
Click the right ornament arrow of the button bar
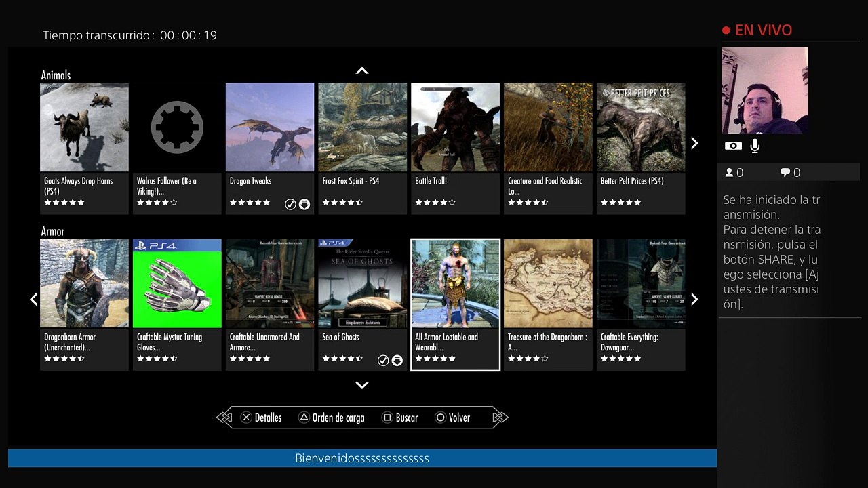click(500, 418)
